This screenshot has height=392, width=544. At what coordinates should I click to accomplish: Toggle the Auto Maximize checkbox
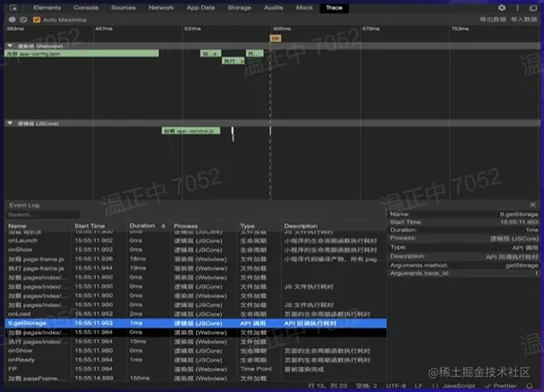37,20
